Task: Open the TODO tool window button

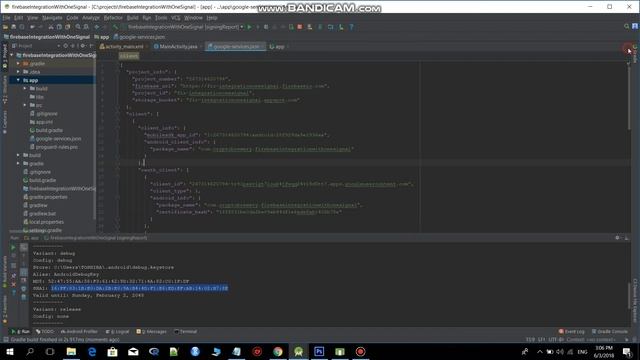Action: point(45,331)
